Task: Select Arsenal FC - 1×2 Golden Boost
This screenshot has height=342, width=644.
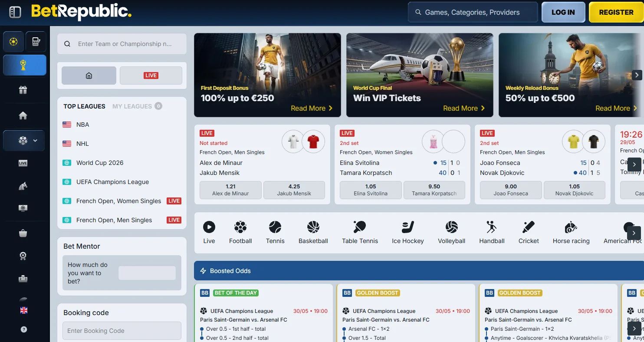Action: [369, 329]
